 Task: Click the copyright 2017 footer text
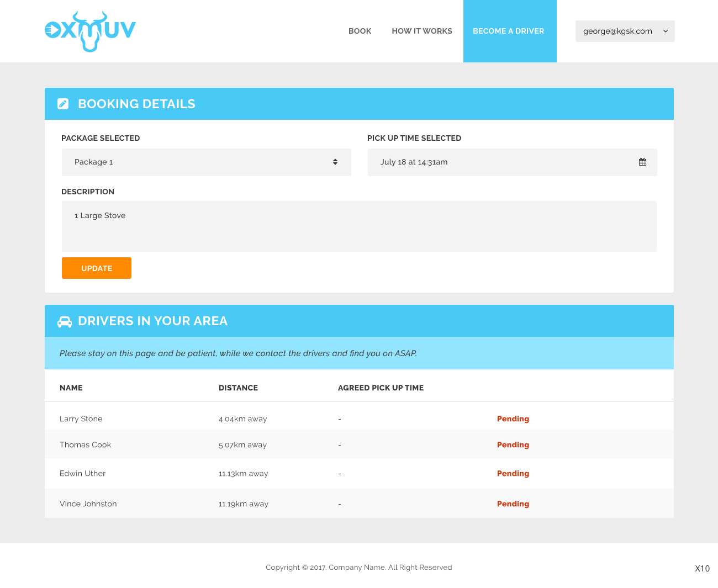point(359,568)
